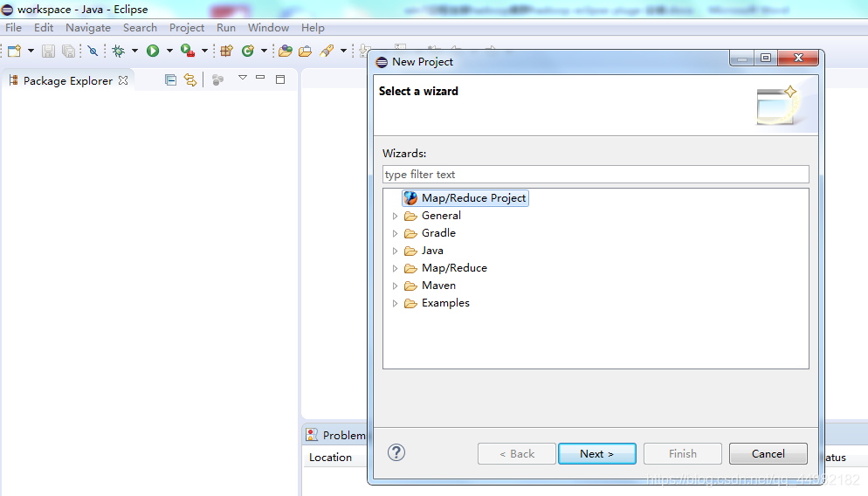
Task: Click the Problems tab behind the dialog
Action: click(x=336, y=435)
